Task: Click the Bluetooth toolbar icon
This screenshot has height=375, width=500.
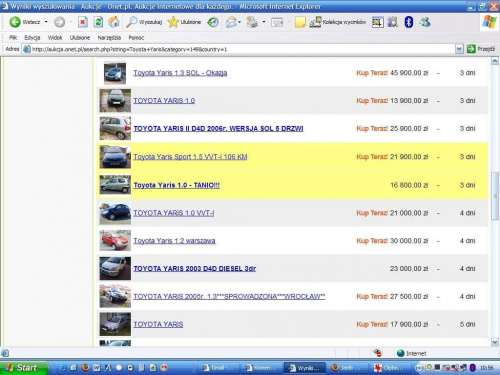Action: pos(409,22)
